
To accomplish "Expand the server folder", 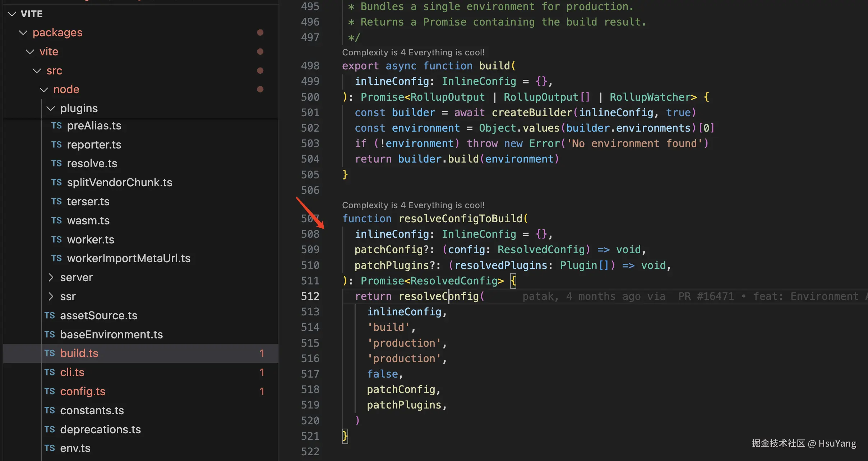I will (51, 278).
